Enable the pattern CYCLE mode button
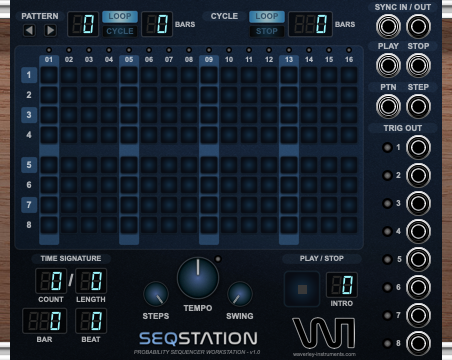This screenshot has width=452, height=360. [120, 31]
